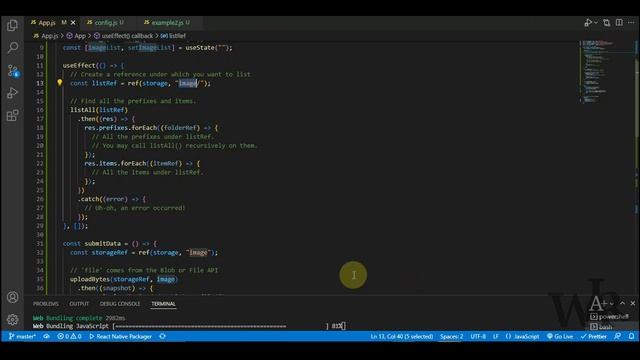Click the lightbulb quick-fix icon on line 13
This screenshot has height=360, width=640.
tap(60, 83)
